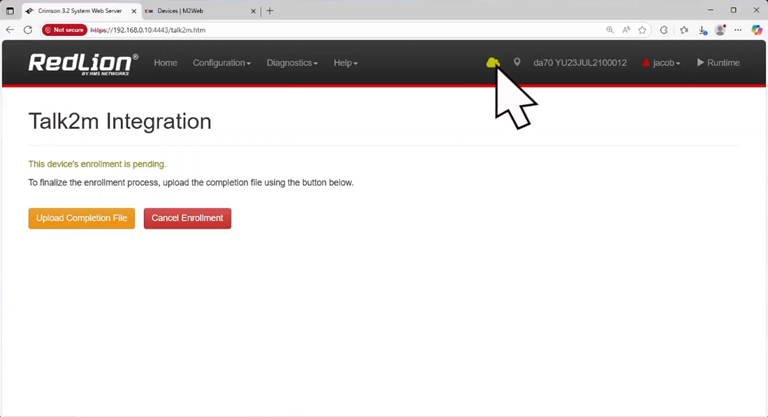The width and height of the screenshot is (768, 417).
Task: Open the Help dropdown menu
Action: click(x=345, y=63)
